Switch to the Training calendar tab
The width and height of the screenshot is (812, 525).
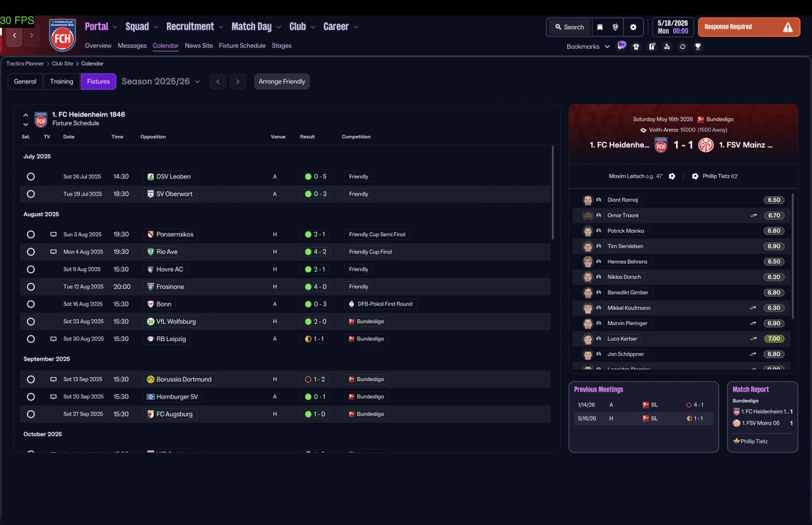62,81
